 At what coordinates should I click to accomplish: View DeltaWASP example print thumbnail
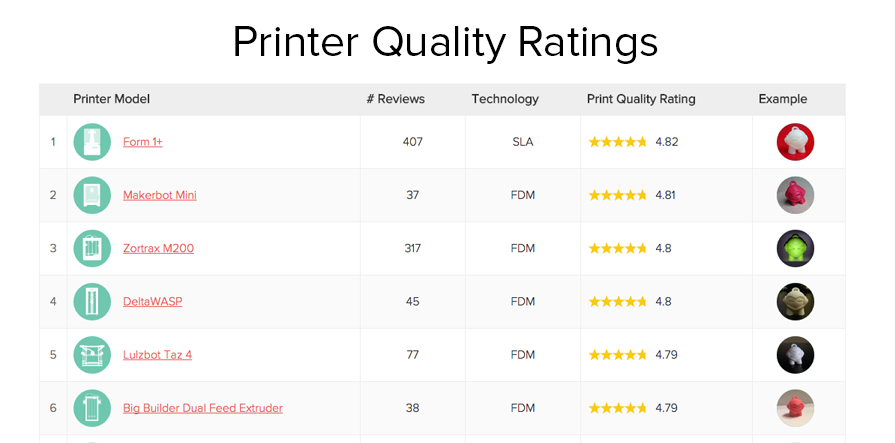[x=795, y=301]
